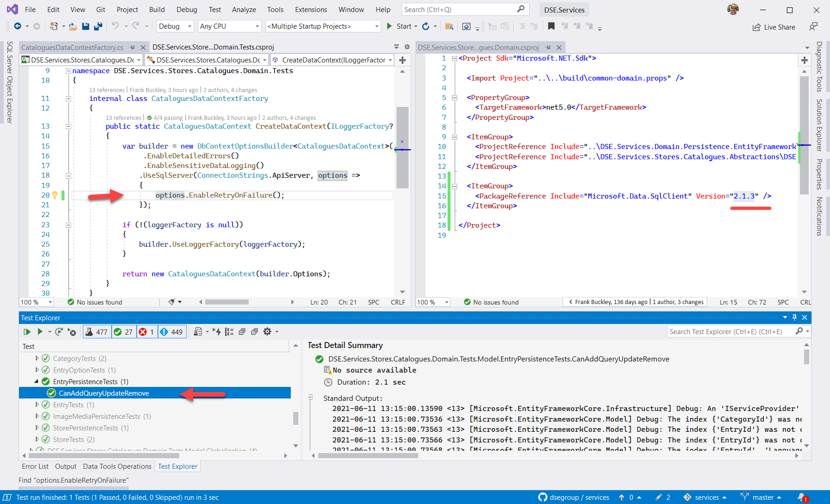The width and height of the screenshot is (830, 504).
Task: Click the Live Share link
Action: click(x=774, y=27)
